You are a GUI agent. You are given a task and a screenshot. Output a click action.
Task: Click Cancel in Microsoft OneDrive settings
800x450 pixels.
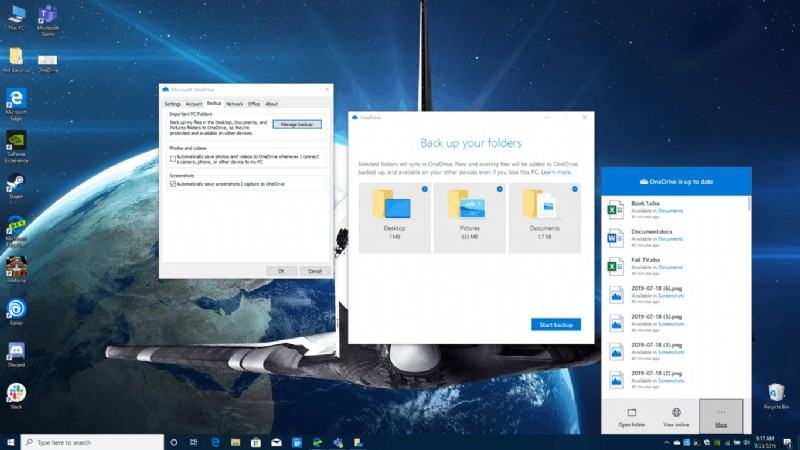coord(315,271)
